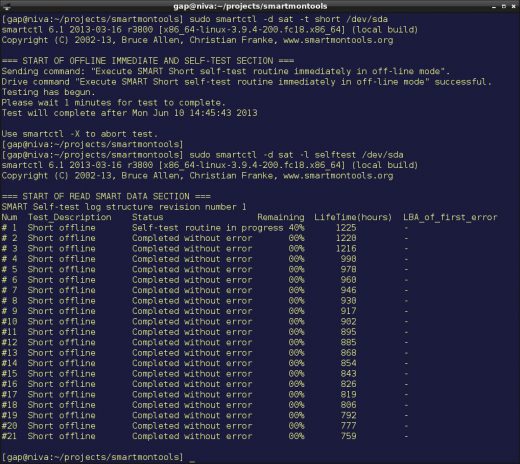
Task: Click lifetime value 819 in row 17
Action: click(348, 395)
